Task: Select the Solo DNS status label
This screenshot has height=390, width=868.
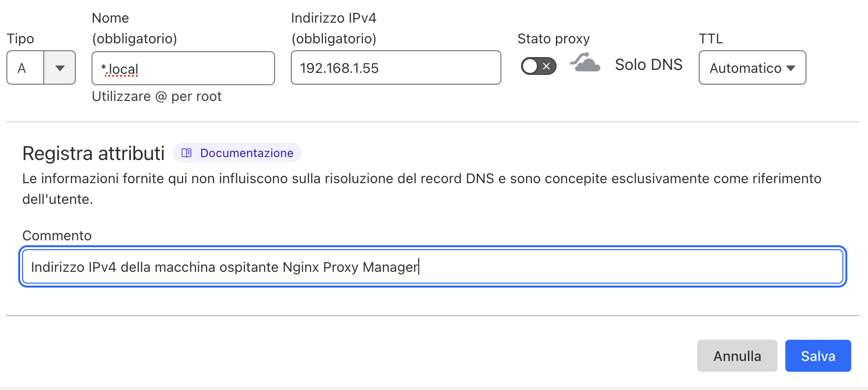Action: click(648, 65)
